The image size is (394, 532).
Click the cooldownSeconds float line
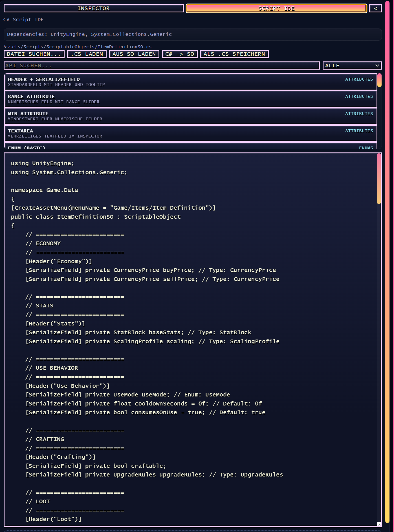144,404
